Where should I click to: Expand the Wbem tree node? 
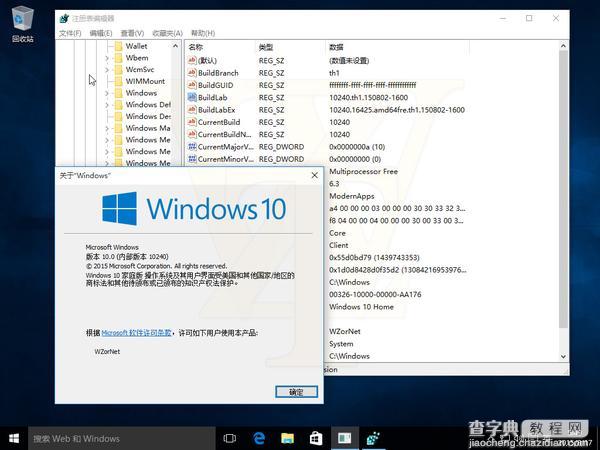107,58
